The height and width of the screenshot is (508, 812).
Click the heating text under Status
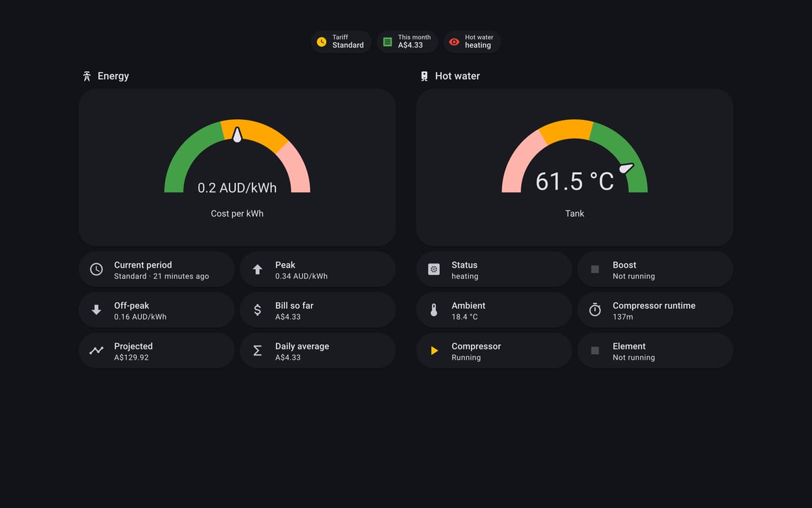click(465, 276)
